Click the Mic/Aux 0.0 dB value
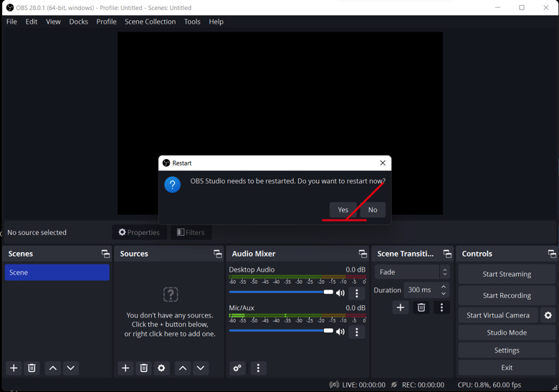This screenshot has height=392, width=559. pos(355,308)
